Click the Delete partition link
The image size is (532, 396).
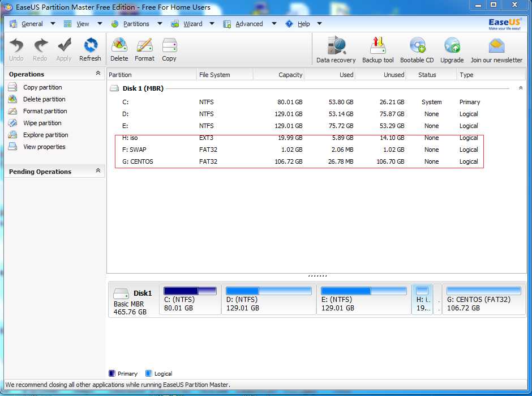pyautogui.click(x=44, y=99)
